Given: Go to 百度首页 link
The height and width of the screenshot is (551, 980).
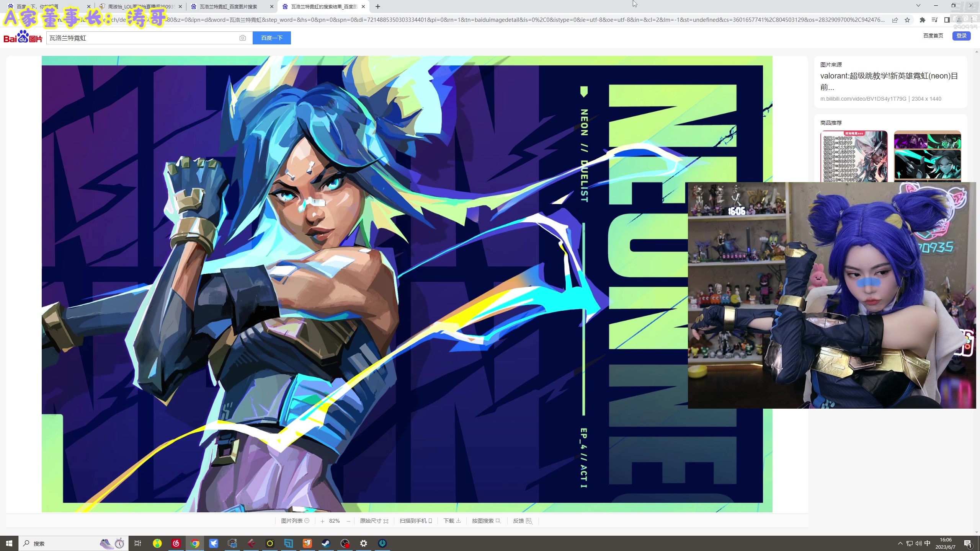Looking at the screenshot, I should pos(933,36).
